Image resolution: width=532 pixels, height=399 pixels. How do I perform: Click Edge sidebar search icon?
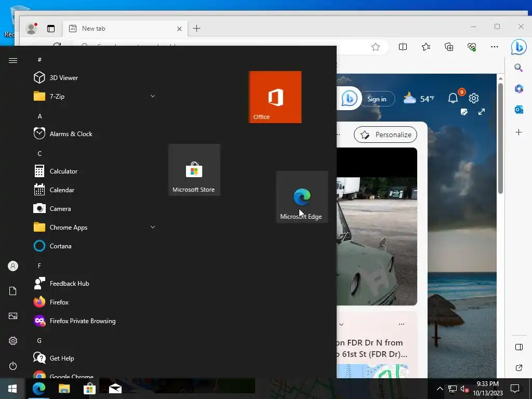point(518,68)
